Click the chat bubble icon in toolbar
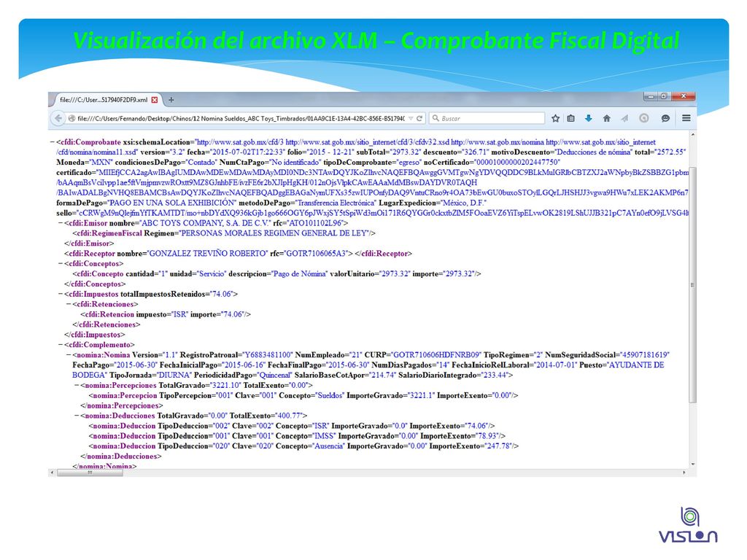747x560 pixels. [665, 118]
